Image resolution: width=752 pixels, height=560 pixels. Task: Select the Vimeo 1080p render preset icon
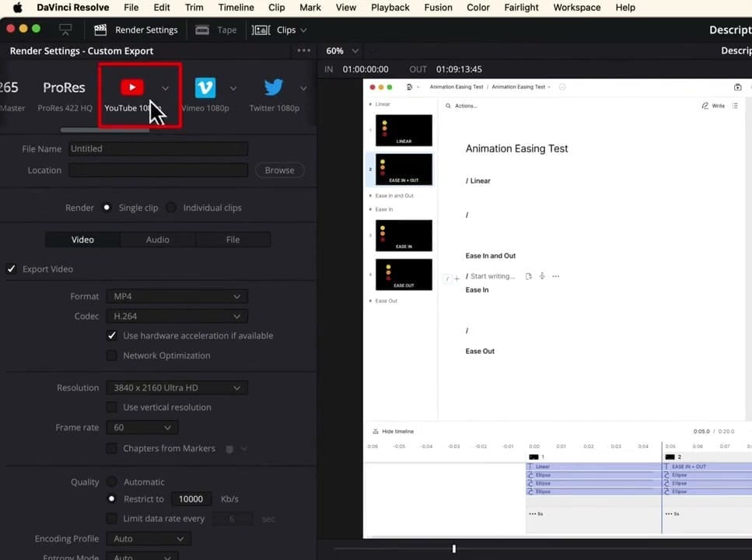click(205, 87)
